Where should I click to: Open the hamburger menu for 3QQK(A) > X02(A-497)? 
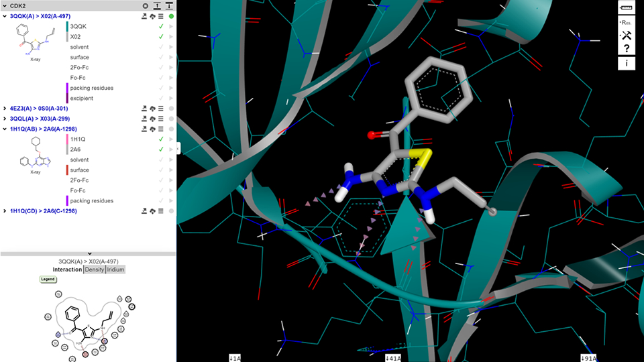tap(161, 16)
